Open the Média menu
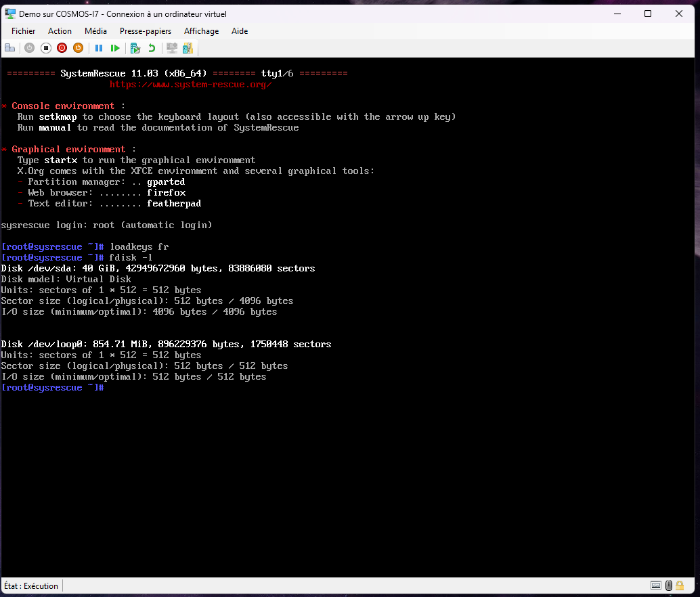The height and width of the screenshot is (597, 700). click(95, 31)
